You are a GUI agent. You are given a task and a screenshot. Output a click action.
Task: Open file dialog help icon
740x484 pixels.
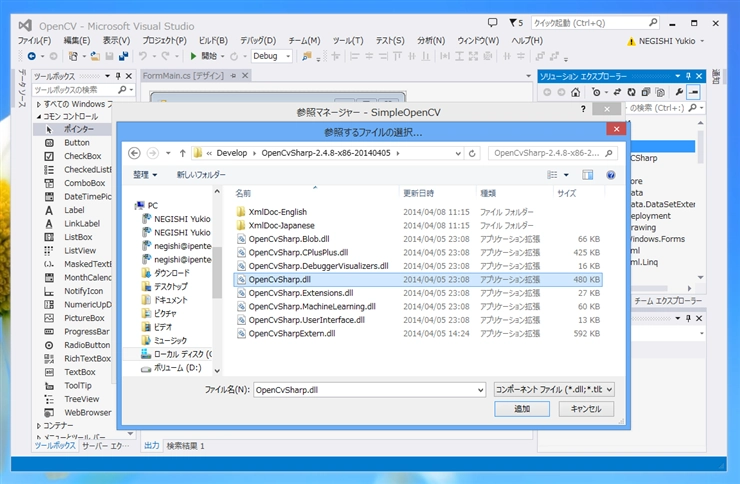611,175
